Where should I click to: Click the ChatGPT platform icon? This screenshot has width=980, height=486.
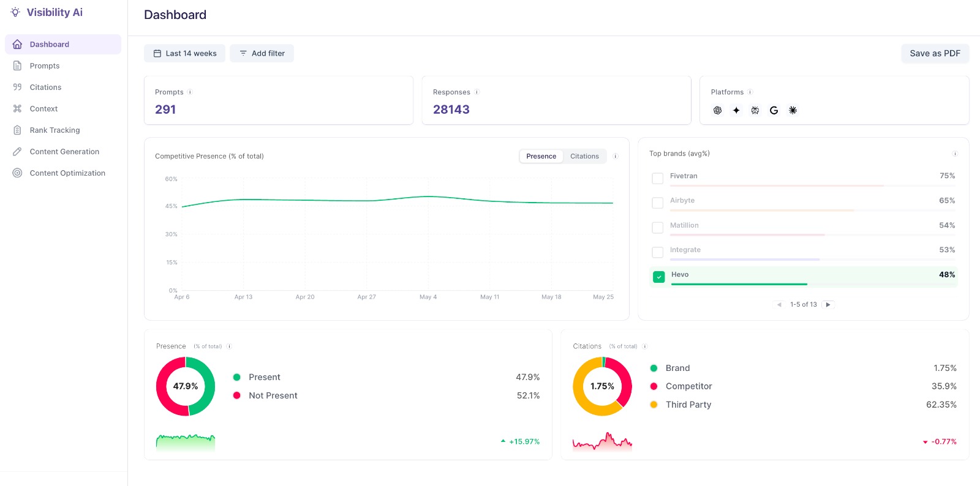tap(717, 110)
